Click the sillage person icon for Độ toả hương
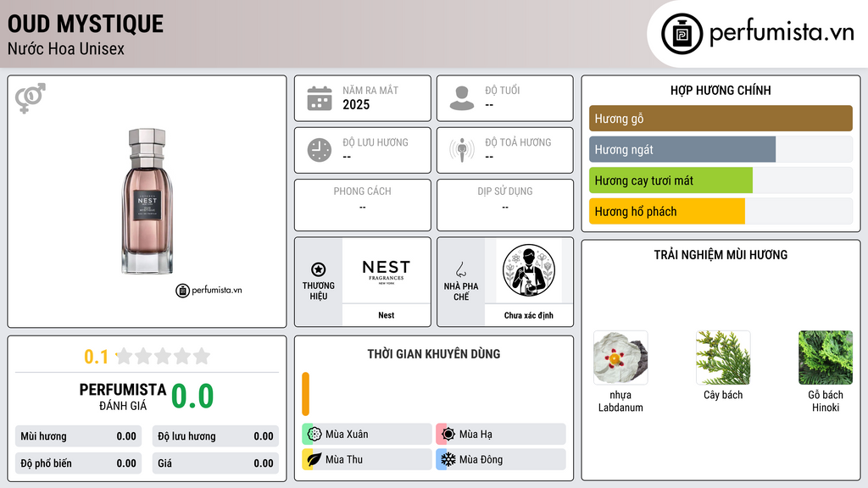This screenshot has height=488, width=868. click(462, 150)
